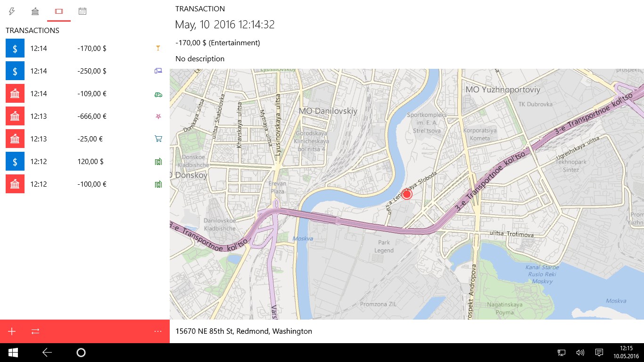Click building category icon beside -100,00 €
Image resolution: width=644 pixels, height=362 pixels.
(x=158, y=184)
